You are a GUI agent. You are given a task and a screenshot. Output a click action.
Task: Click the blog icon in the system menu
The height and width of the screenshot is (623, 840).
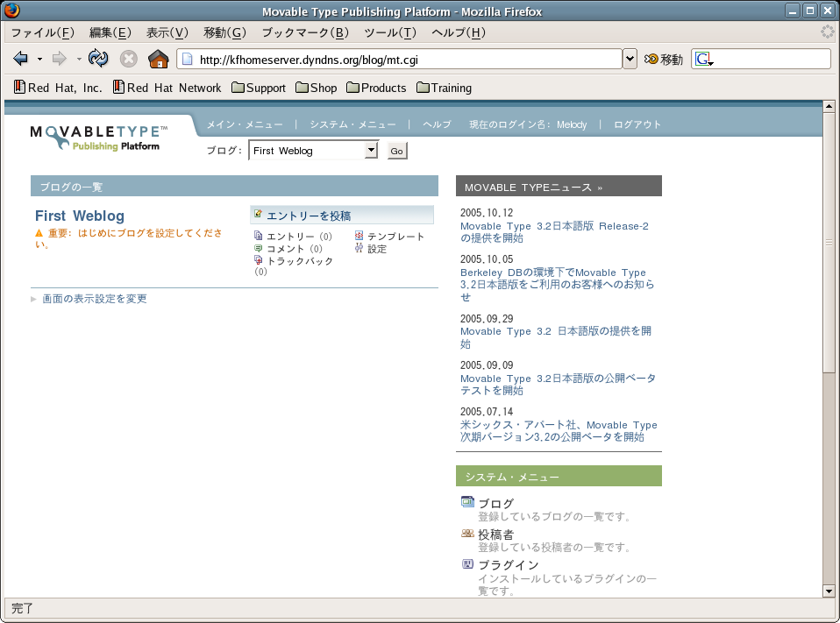point(467,502)
